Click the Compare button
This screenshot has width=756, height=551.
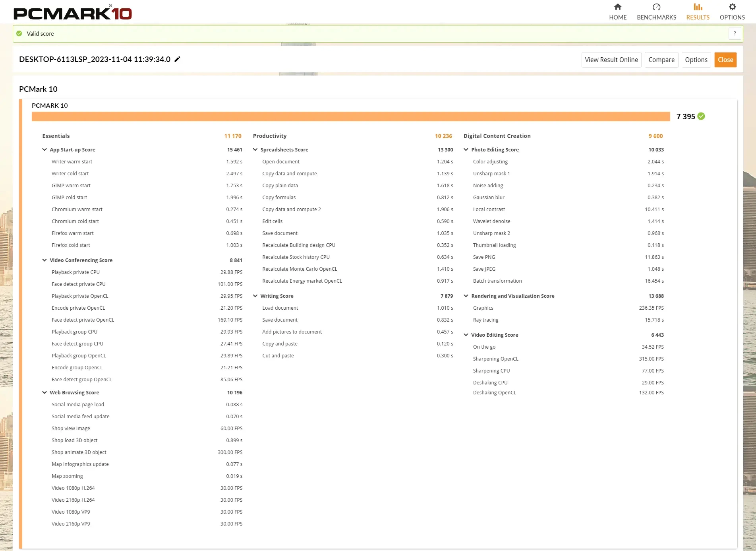click(661, 60)
